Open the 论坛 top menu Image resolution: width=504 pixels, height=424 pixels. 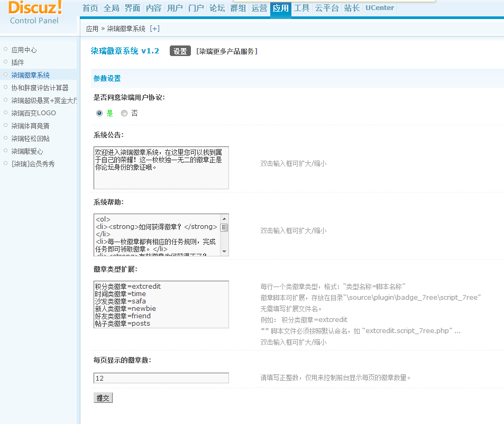(x=217, y=8)
